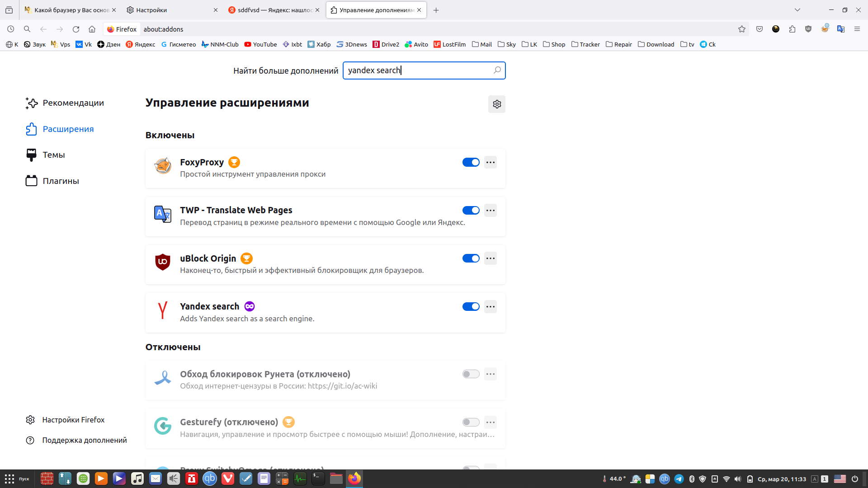
Task: Open the Download bookmarks folder
Action: coord(656,44)
